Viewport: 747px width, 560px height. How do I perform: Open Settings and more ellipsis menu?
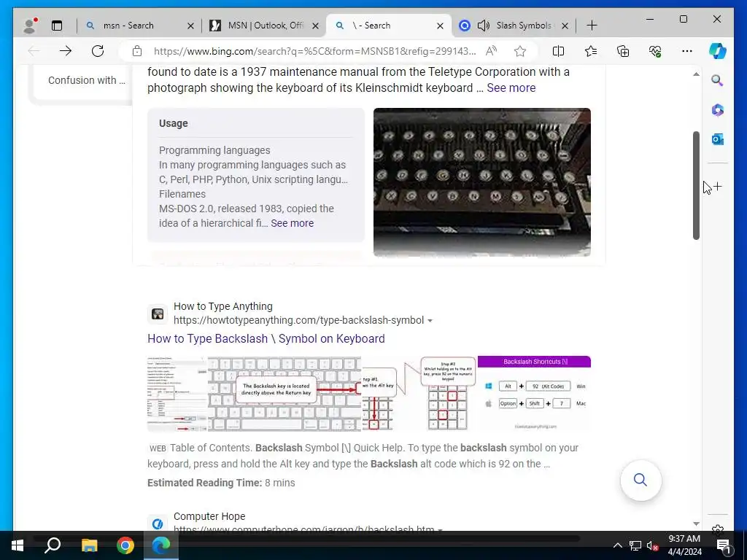click(x=687, y=51)
